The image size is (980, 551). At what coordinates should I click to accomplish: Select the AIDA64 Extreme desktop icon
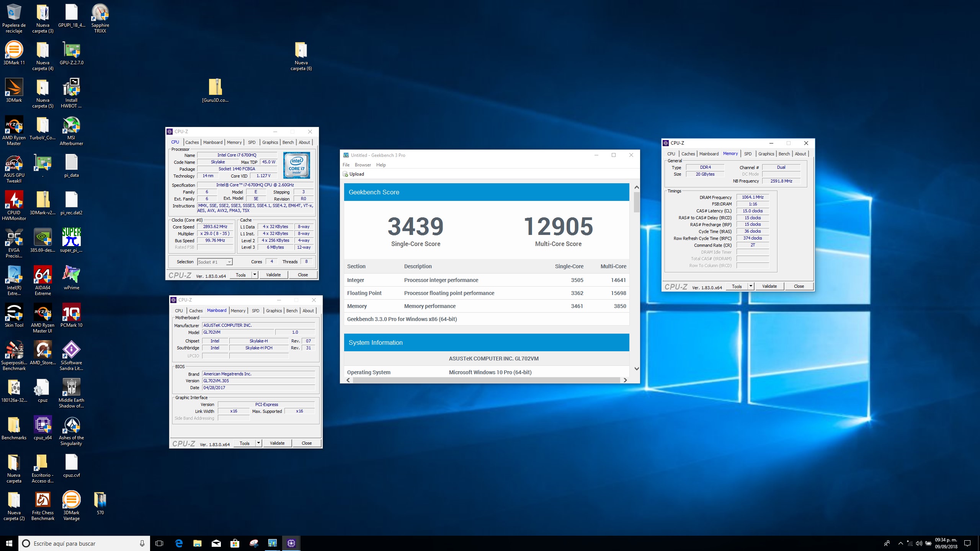tap(42, 281)
